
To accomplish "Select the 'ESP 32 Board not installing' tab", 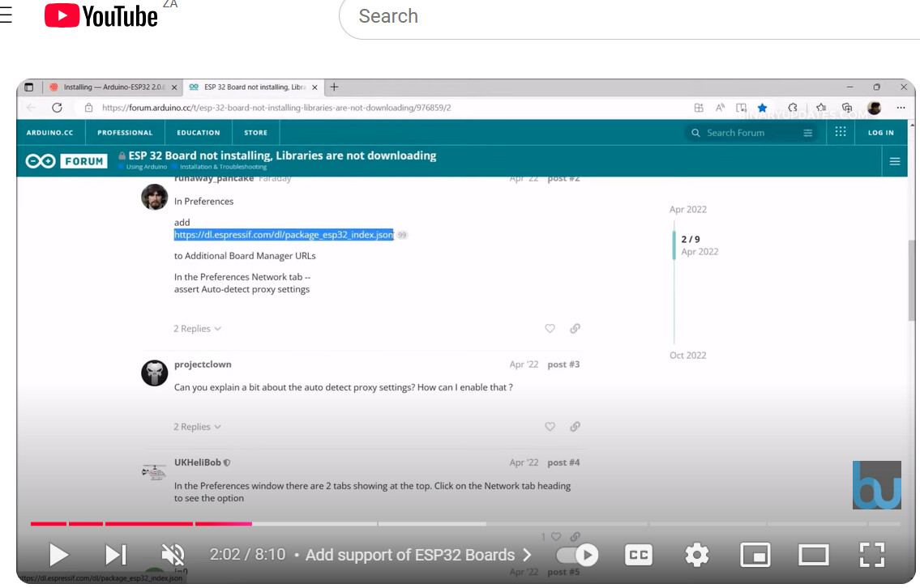I will click(254, 87).
